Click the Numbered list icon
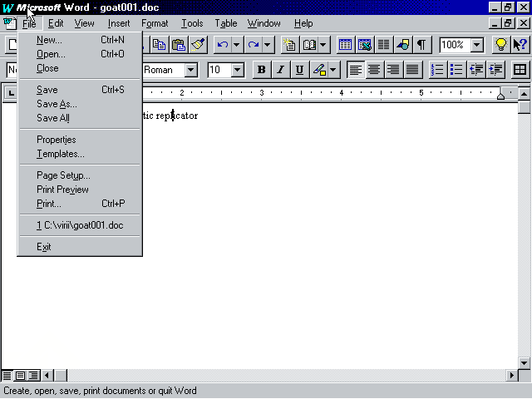This screenshot has width=532, height=399. [438, 70]
